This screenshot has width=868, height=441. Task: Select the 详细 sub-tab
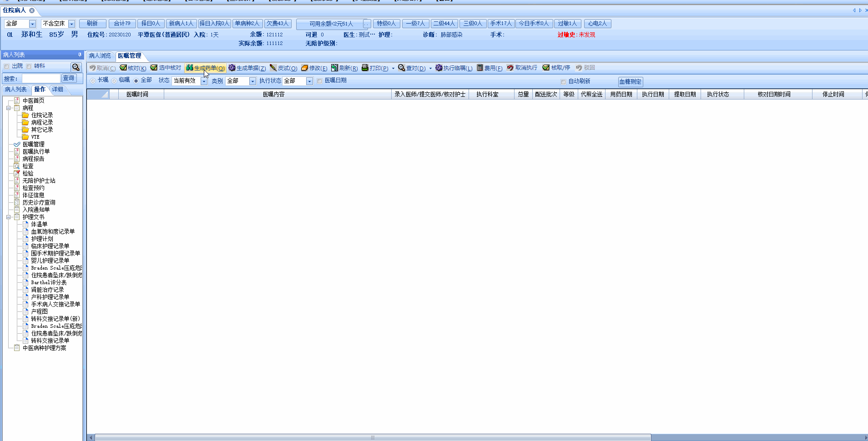pos(58,89)
